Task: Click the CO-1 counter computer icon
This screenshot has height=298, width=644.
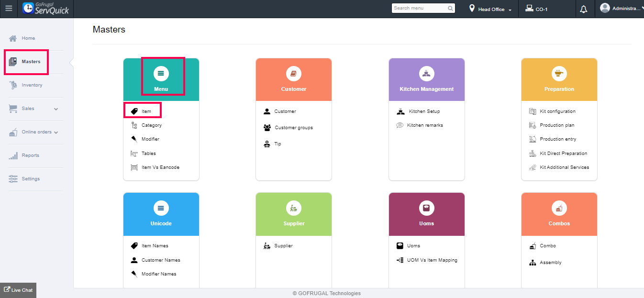Action: click(529, 8)
